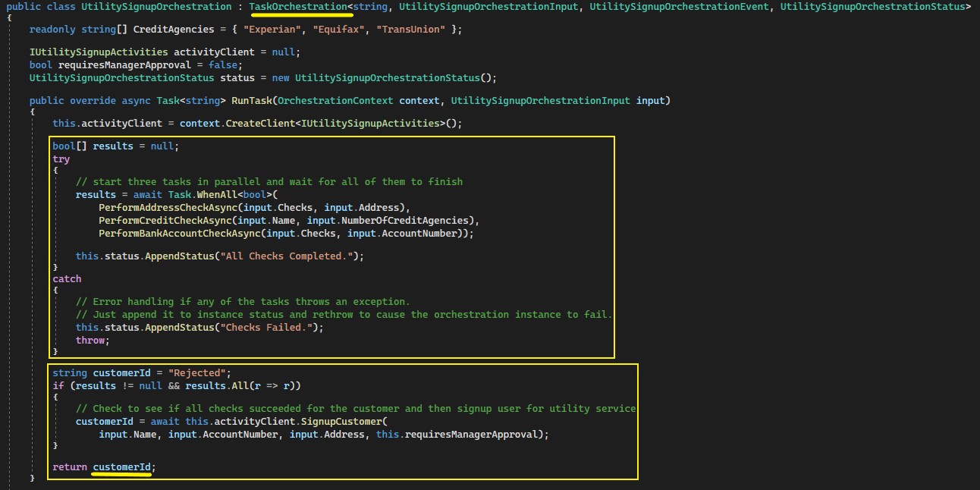Click the "Experian" string literal

[x=273, y=30]
